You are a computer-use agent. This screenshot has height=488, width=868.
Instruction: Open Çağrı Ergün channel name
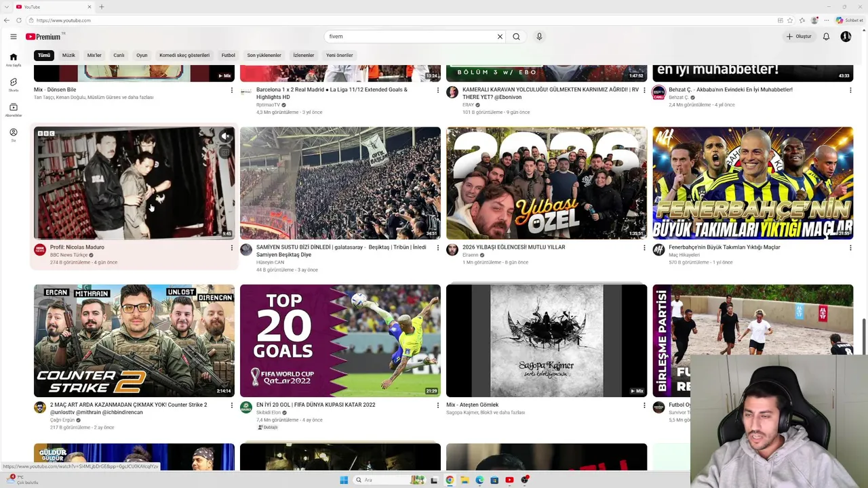(62, 420)
